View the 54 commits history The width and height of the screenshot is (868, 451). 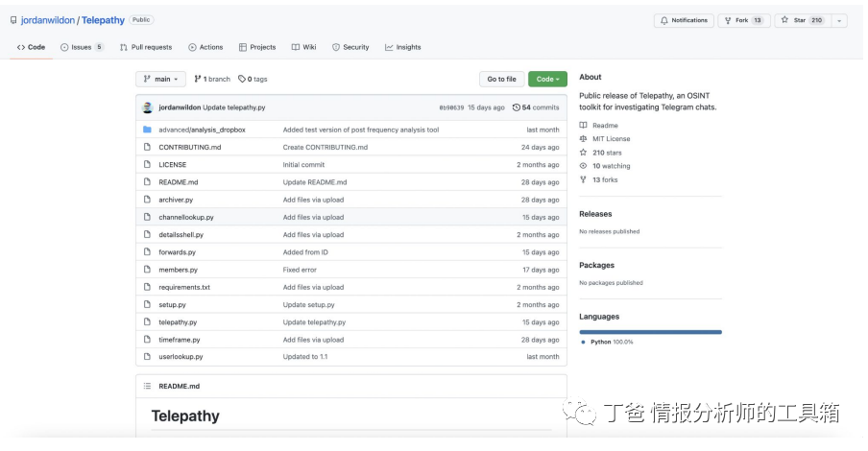[536, 107]
